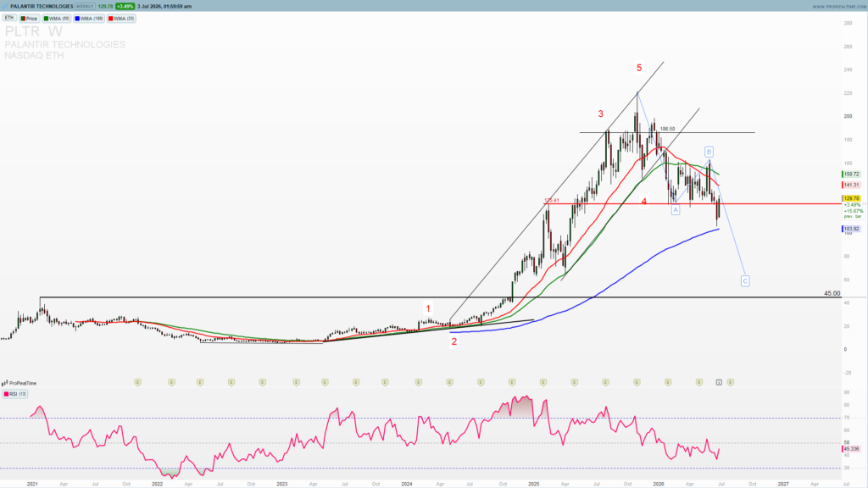Viewport: 868px width, 488px height.
Task: Click the +15.67% prev. bar label
Action: click(853, 213)
